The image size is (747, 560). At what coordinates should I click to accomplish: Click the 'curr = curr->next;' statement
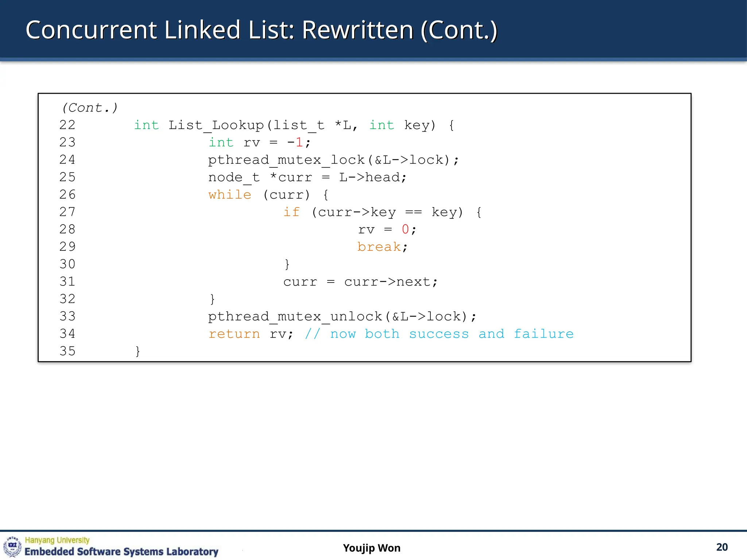coord(360,282)
